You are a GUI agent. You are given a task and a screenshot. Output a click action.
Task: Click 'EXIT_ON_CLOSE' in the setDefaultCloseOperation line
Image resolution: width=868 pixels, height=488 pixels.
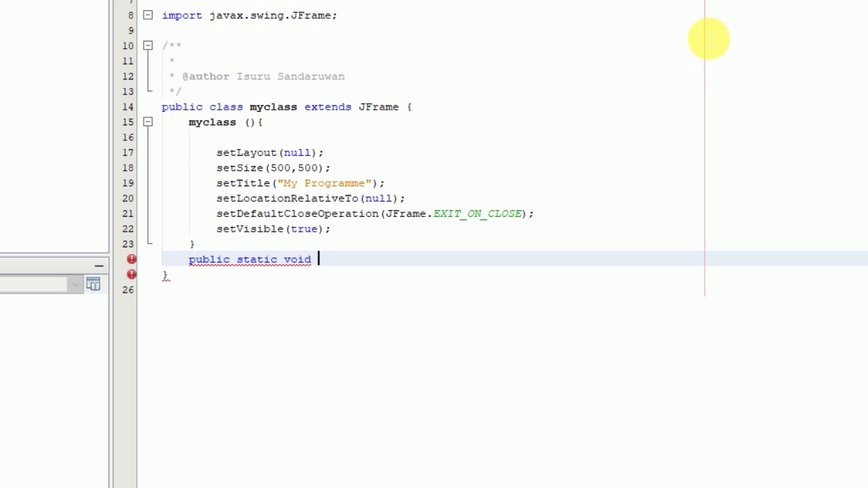[x=477, y=213]
